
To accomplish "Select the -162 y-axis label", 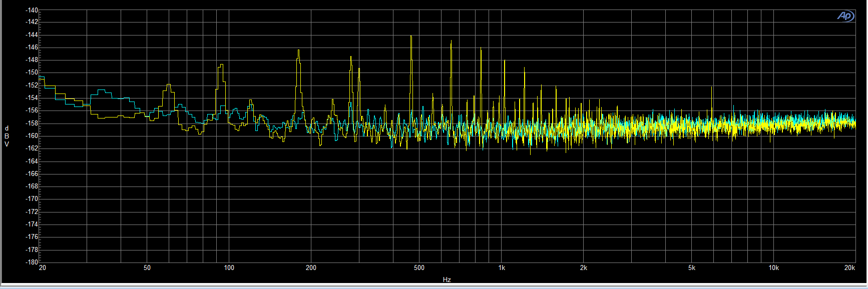I will tap(32, 148).
